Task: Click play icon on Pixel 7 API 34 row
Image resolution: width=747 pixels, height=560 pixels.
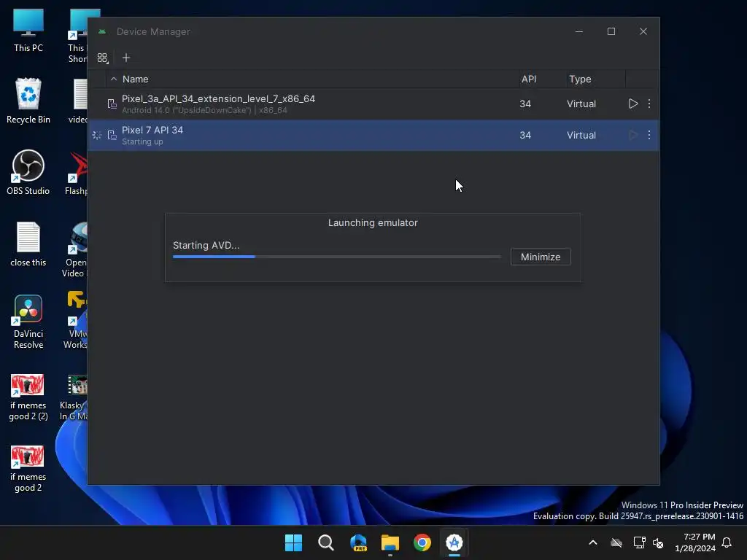Action: [x=632, y=135]
